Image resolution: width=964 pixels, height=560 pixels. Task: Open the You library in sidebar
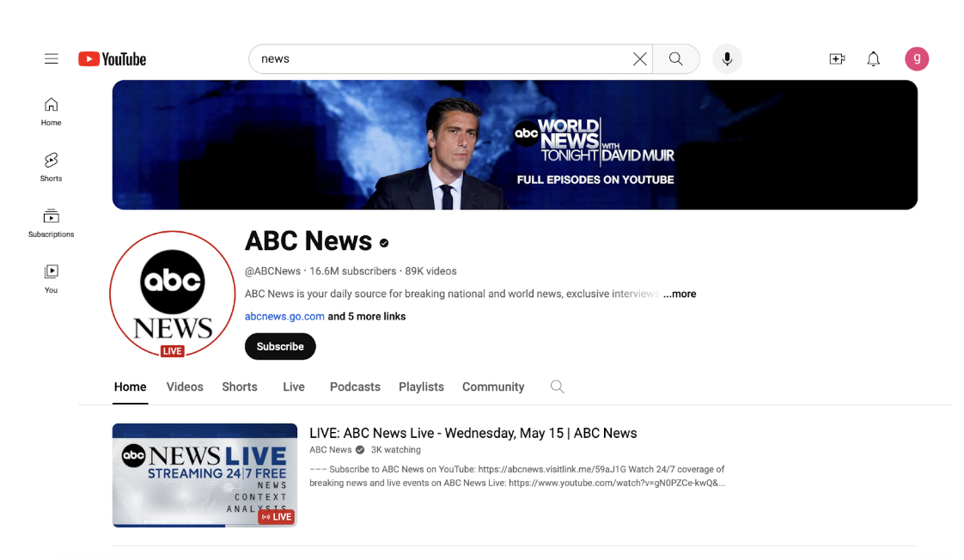(51, 279)
